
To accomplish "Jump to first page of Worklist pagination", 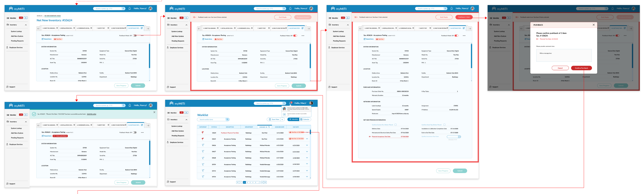I will point(237,182).
